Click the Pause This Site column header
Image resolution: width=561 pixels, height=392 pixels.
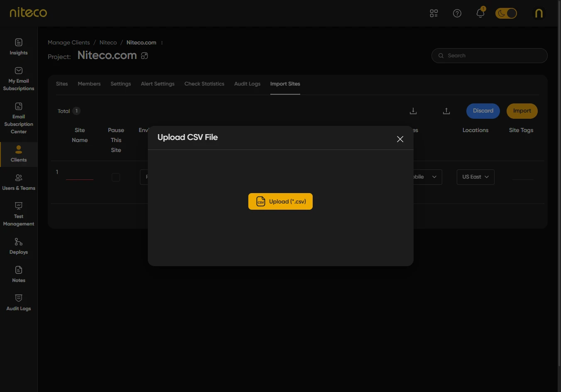(116, 140)
